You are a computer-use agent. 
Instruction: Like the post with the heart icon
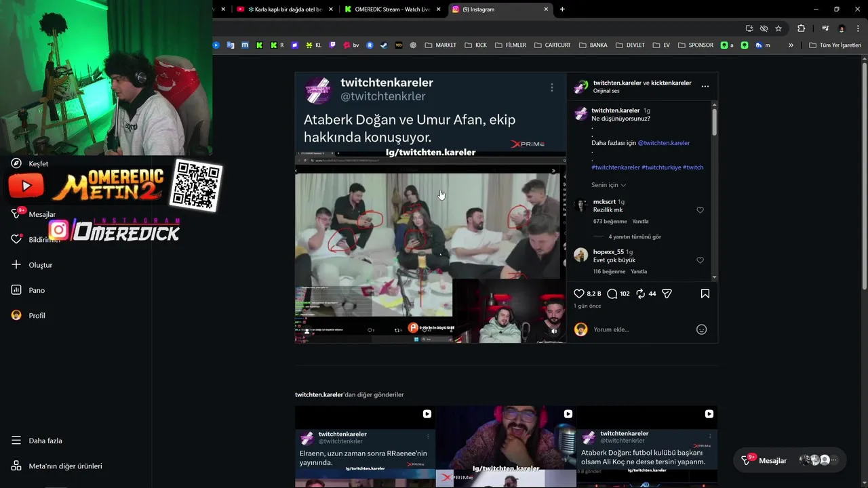[579, 293]
